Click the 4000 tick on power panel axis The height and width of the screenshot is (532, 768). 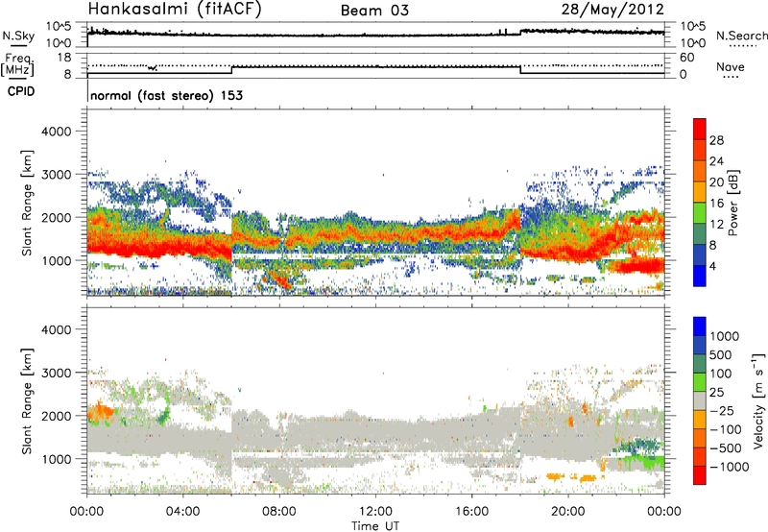coord(56,131)
